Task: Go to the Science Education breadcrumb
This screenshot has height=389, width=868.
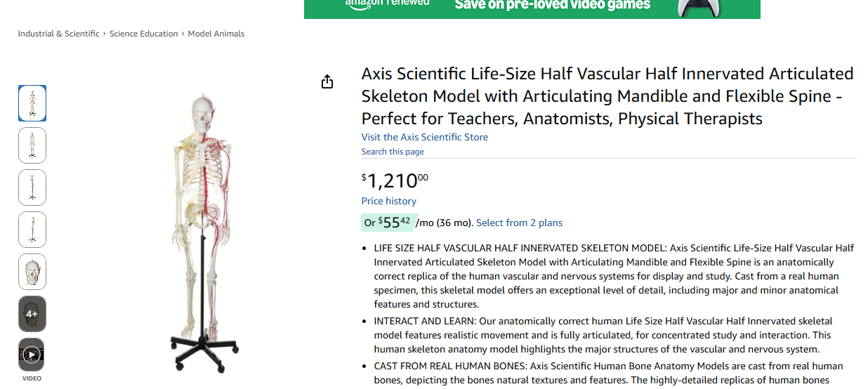Action: 143,34
